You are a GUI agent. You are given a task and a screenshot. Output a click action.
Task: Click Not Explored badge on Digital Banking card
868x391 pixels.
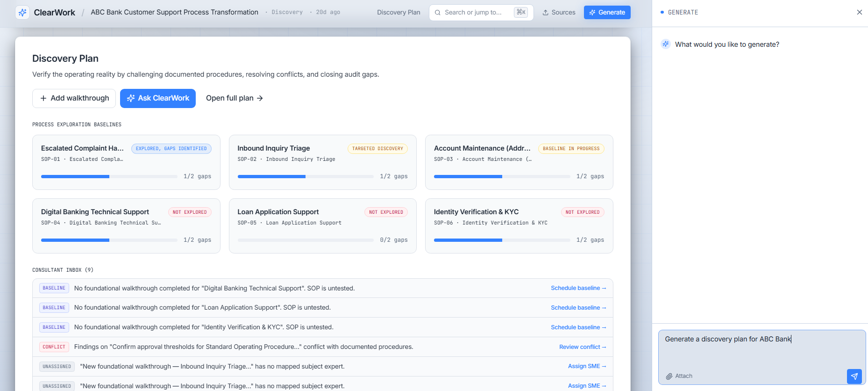click(x=190, y=212)
